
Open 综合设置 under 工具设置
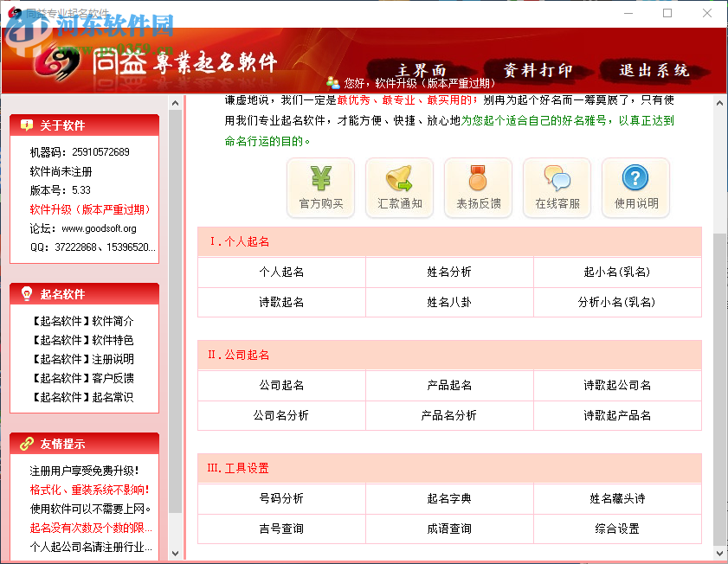click(617, 529)
